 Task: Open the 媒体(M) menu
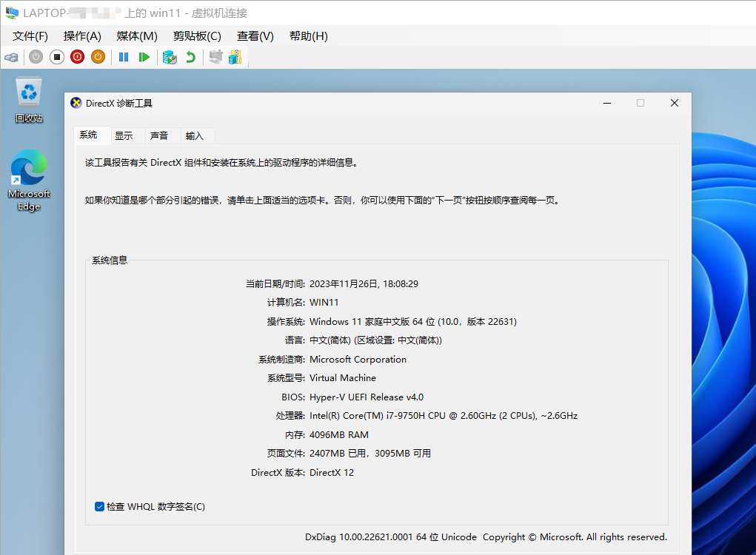pos(137,36)
